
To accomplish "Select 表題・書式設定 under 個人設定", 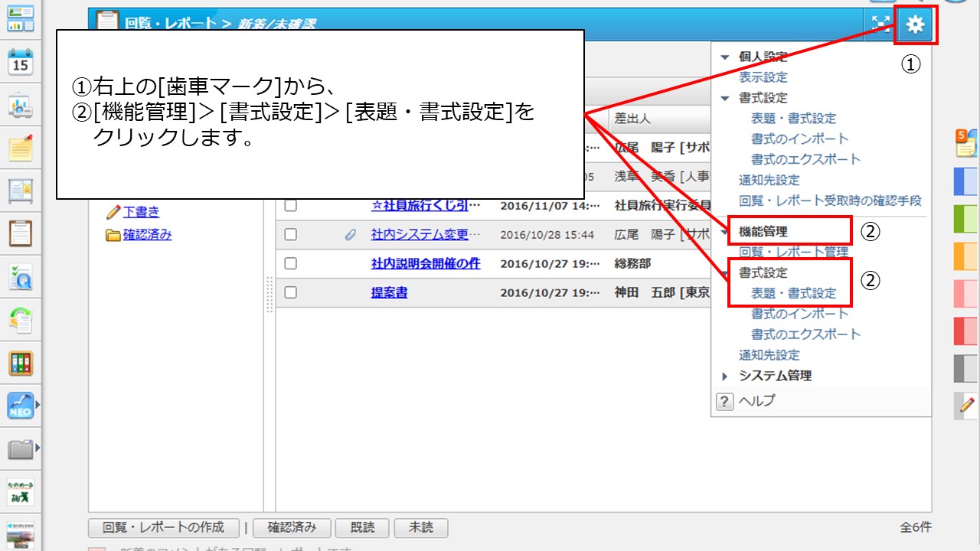I will tap(794, 119).
